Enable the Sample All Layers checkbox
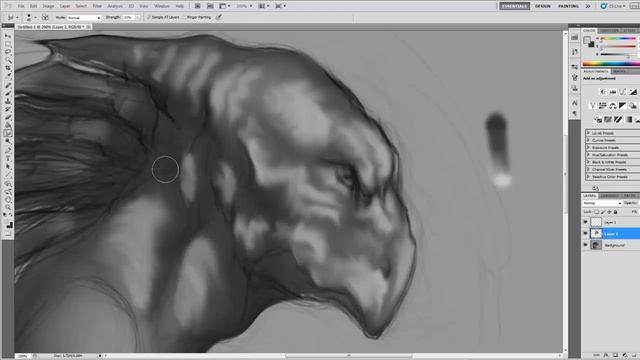640x360 pixels. 149,18
